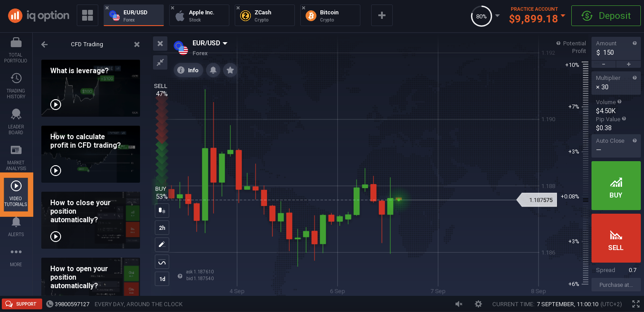Close the Bitcoin tab
Image resolution: width=644 pixels, height=312 pixels.
[x=304, y=8]
